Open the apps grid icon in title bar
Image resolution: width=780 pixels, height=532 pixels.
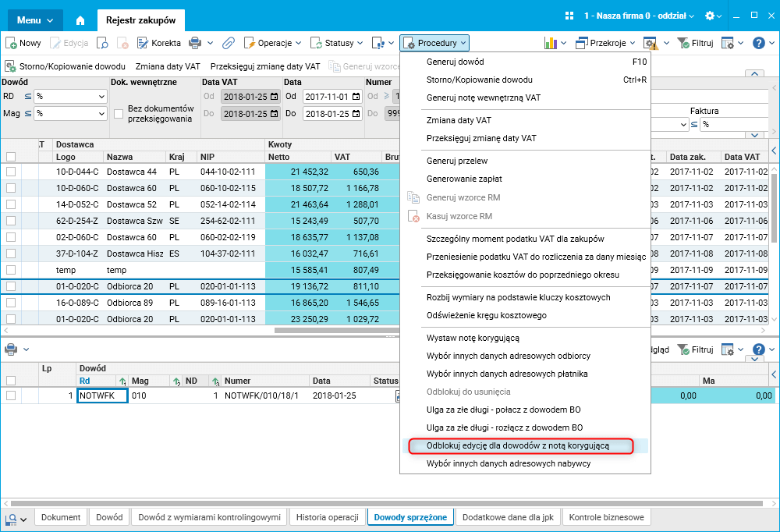569,16
